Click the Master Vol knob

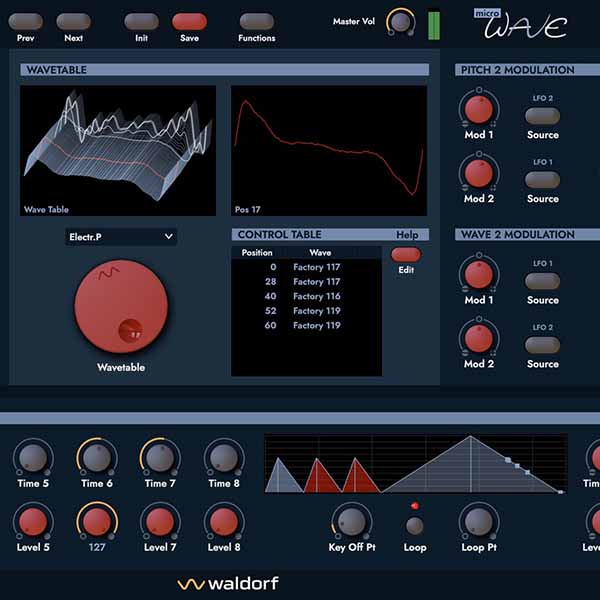point(400,21)
